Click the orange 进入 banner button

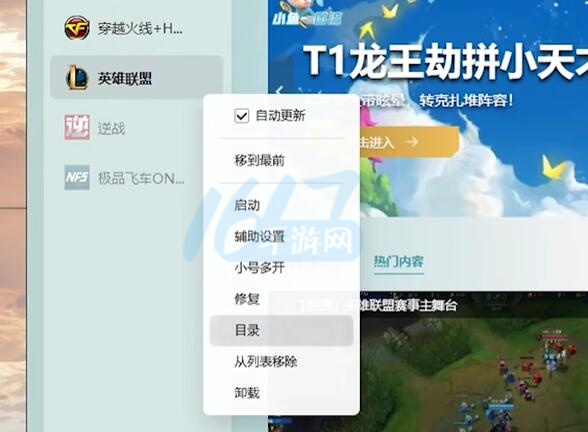click(x=409, y=142)
